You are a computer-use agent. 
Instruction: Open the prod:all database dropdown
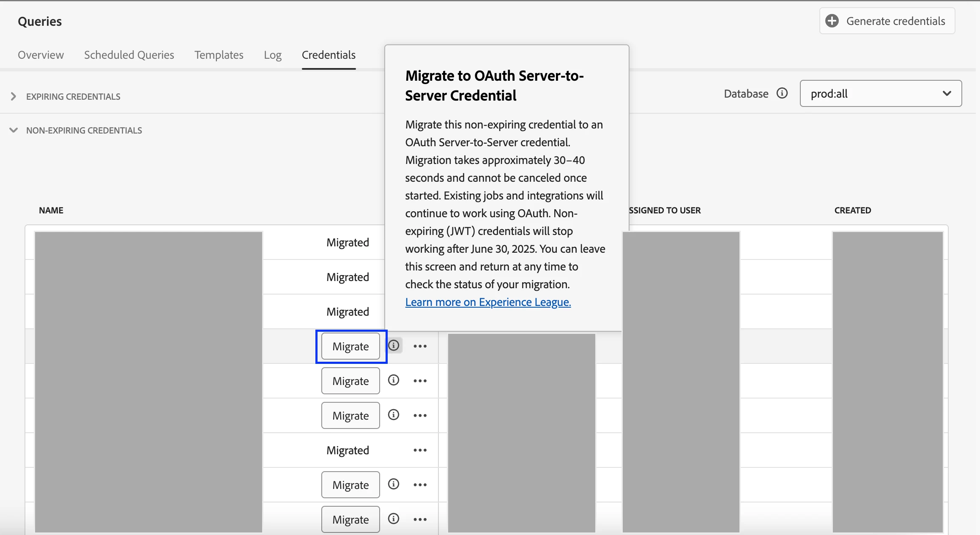click(880, 93)
